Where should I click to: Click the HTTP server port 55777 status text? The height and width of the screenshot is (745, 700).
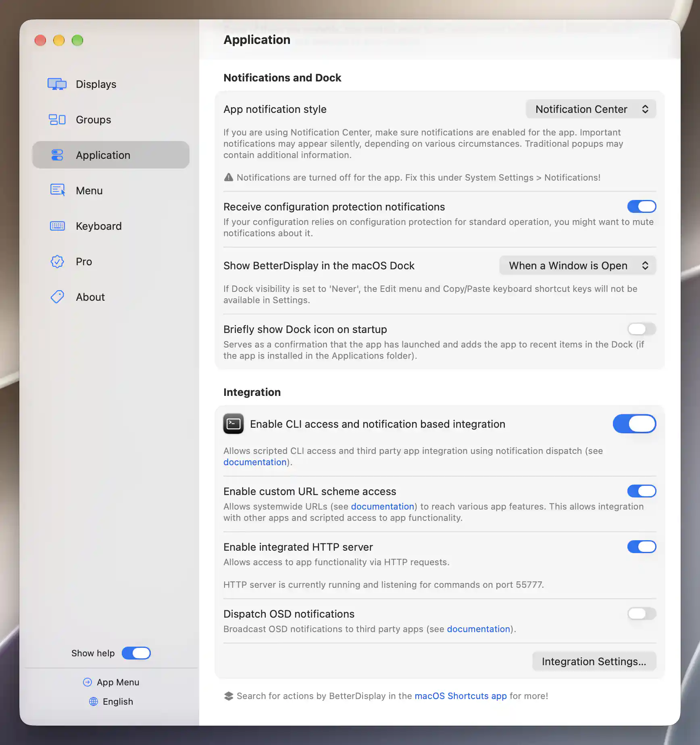tap(383, 585)
